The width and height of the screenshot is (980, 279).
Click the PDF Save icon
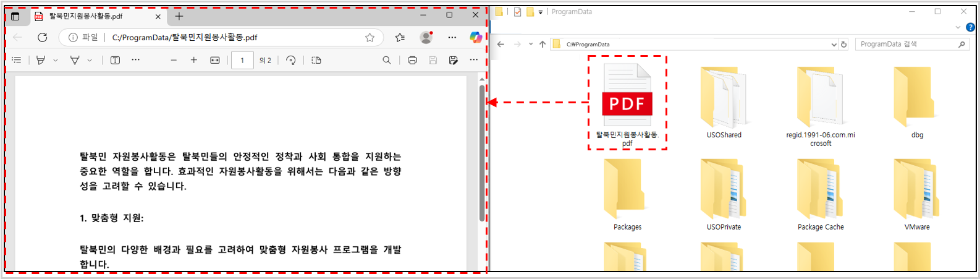[x=433, y=60]
